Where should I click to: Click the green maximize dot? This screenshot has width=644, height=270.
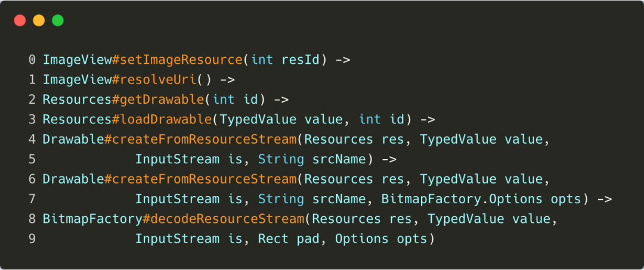pyautogui.click(x=57, y=20)
